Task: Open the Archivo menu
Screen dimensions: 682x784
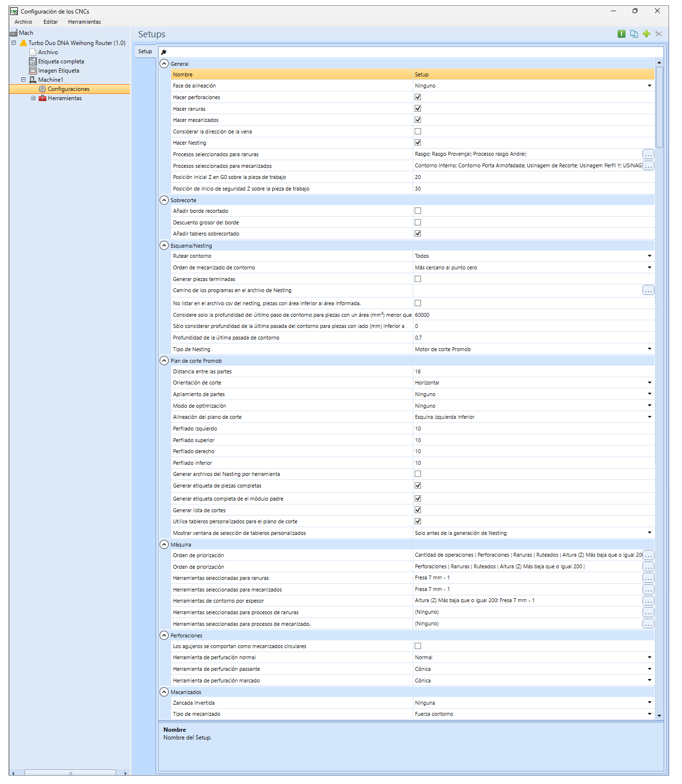Action: (23, 22)
